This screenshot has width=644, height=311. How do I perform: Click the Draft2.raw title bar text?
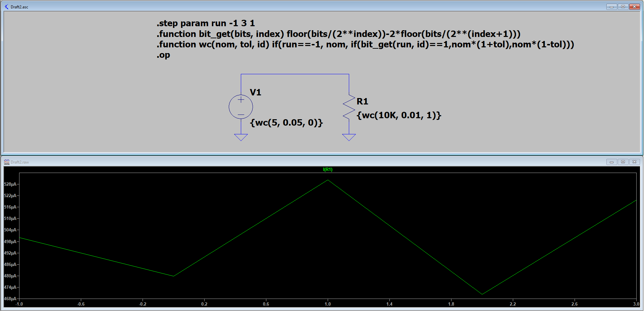[x=20, y=162]
